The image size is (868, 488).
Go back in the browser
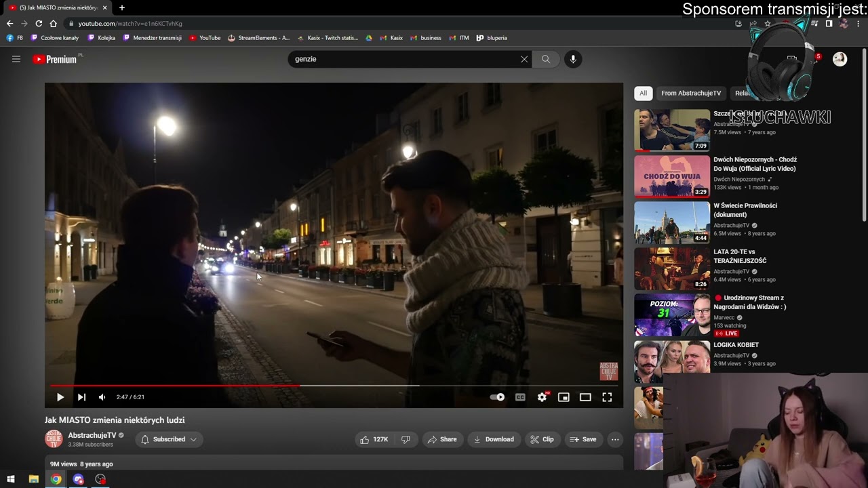[x=9, y=23]
